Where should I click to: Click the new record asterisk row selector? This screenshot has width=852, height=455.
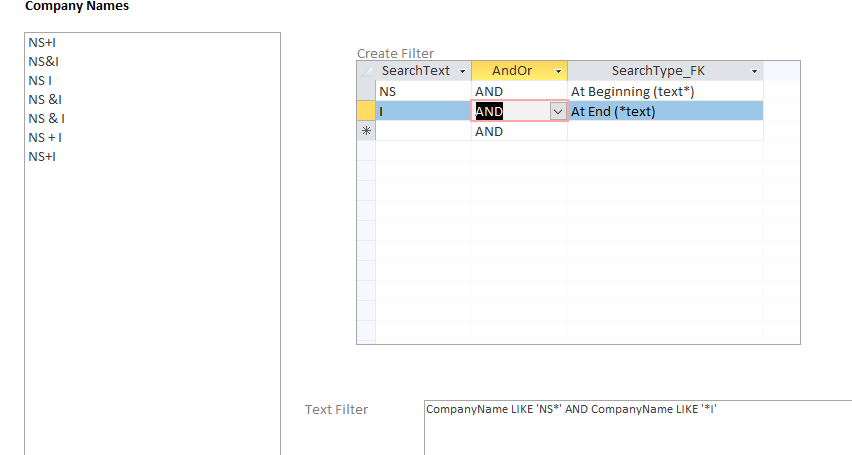click(366, 131)
